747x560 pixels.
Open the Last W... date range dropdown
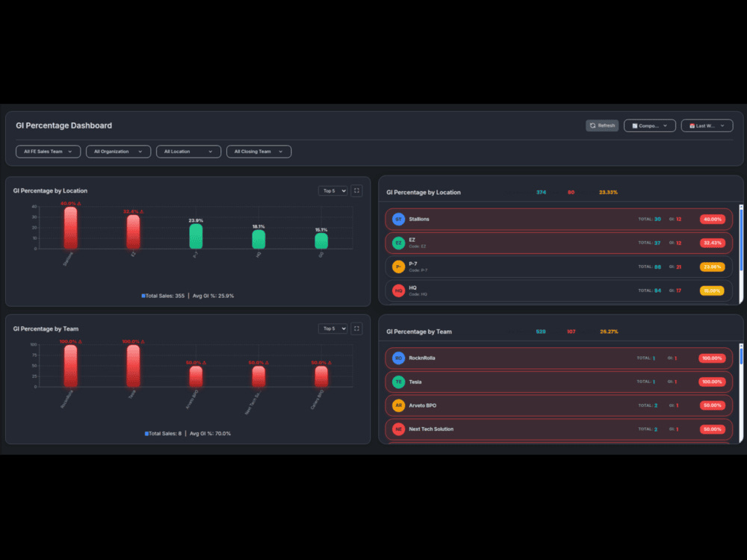[707, 125]
